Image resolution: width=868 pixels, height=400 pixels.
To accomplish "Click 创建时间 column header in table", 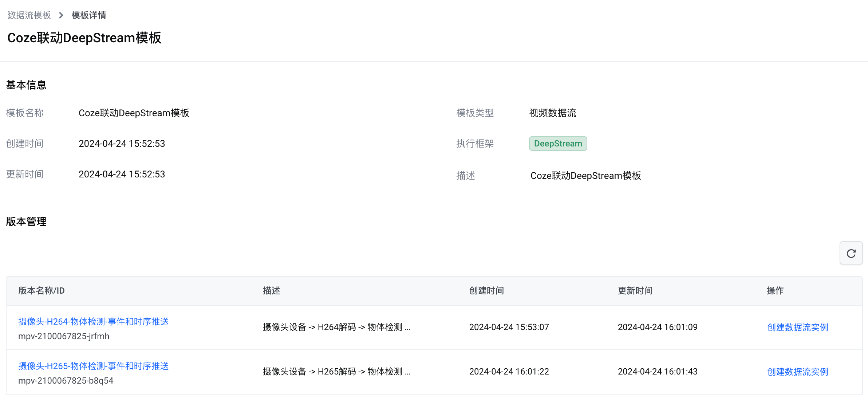I will pyautogui.click(x=487, y=291).
